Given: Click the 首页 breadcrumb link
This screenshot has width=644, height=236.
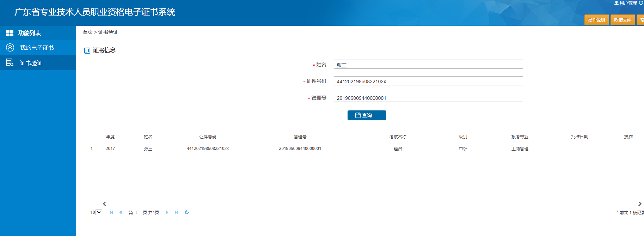Looking at the screenshot, I should point(87,32).
